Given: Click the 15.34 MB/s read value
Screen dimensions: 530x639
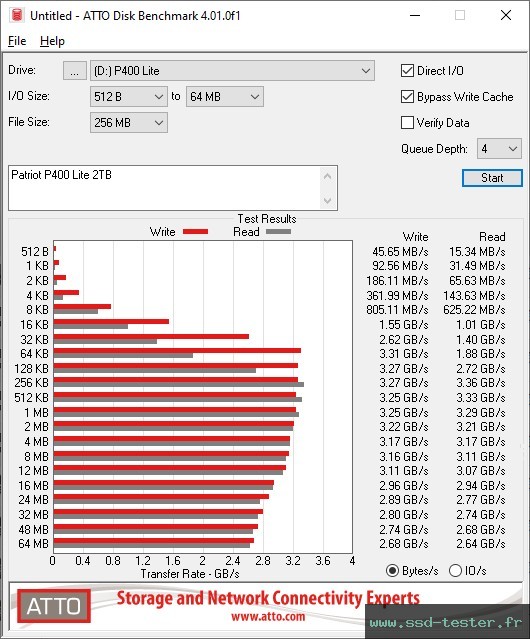Looking at the screenshot, I should (x=477, y=252).
